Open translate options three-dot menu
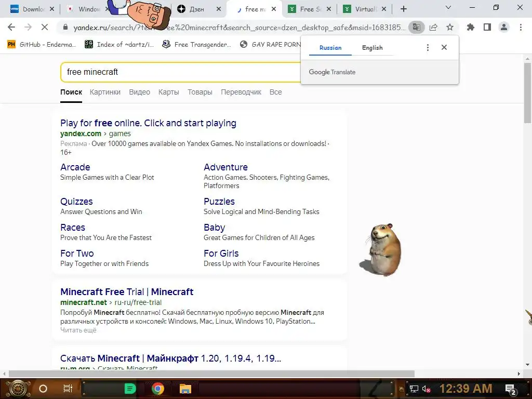Image resolution: width=532 pixels, height=399 pixels. [x=428, y=47]
